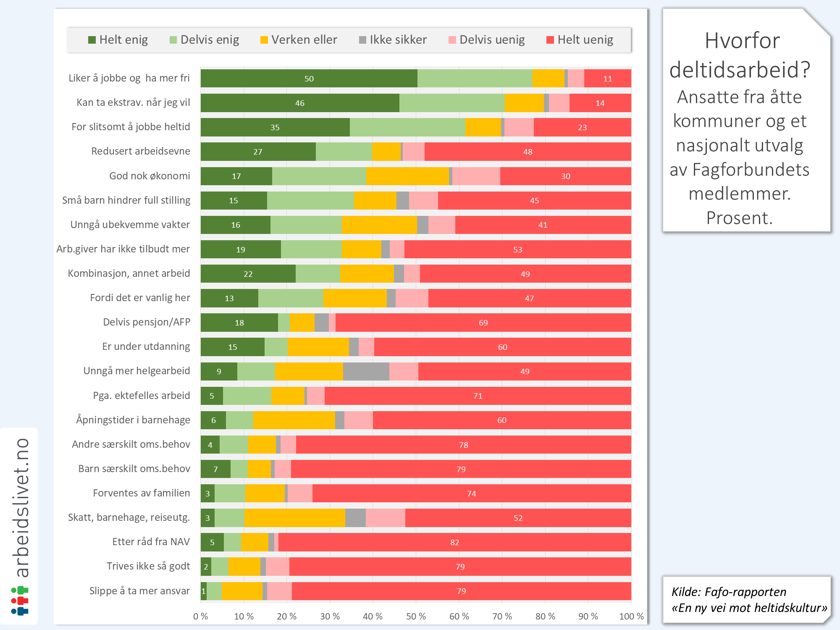840x630 pixels.
Task: Click the gray Ikke sikker legend square
Action: (x=363, y=40)
